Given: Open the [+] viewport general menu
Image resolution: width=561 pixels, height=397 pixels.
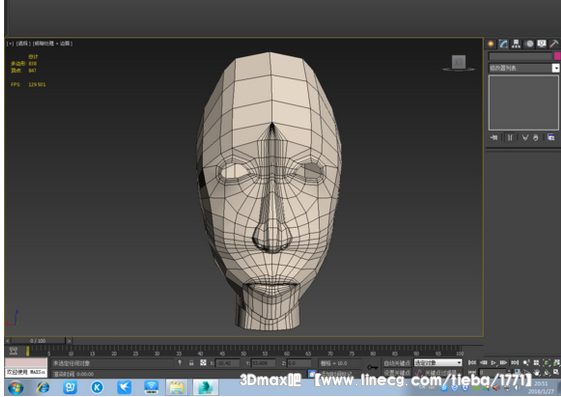Looking at the screenshot, I should (x=10, y=44).
